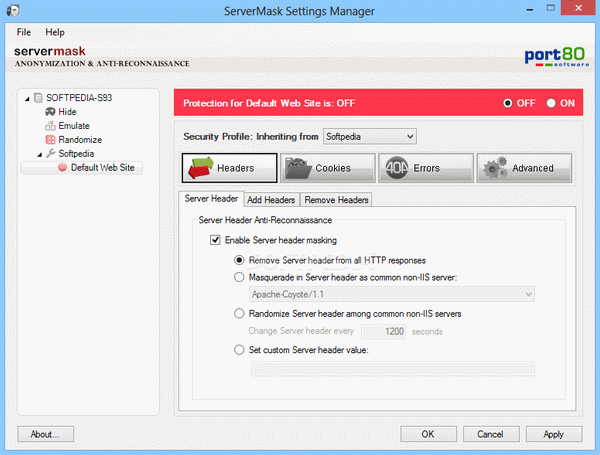600x455 pixels.
Task: Open the Apache-Coyote/1.1 server dropdown
Action: tap(392, 294)
